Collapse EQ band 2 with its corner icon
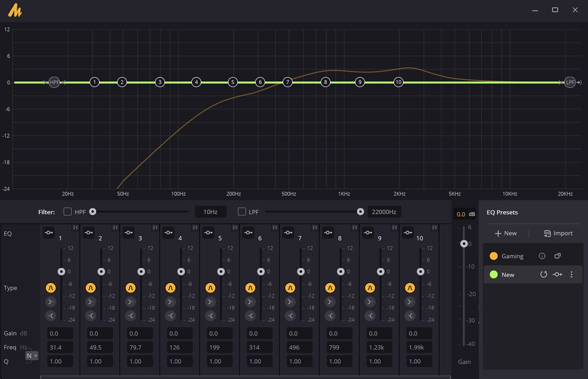 tap(115, 227)
